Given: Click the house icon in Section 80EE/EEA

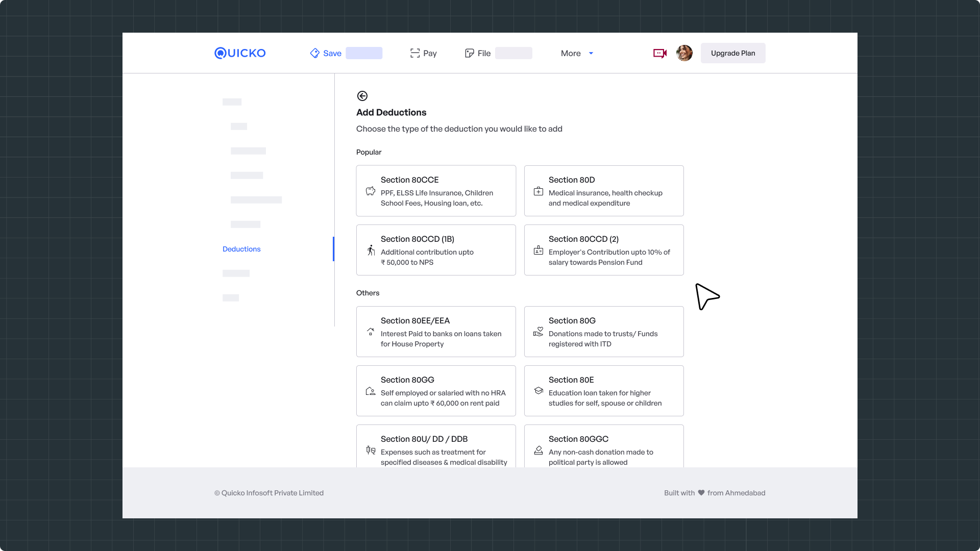Looking at the screenshot, I should click(x=371, y=332).
